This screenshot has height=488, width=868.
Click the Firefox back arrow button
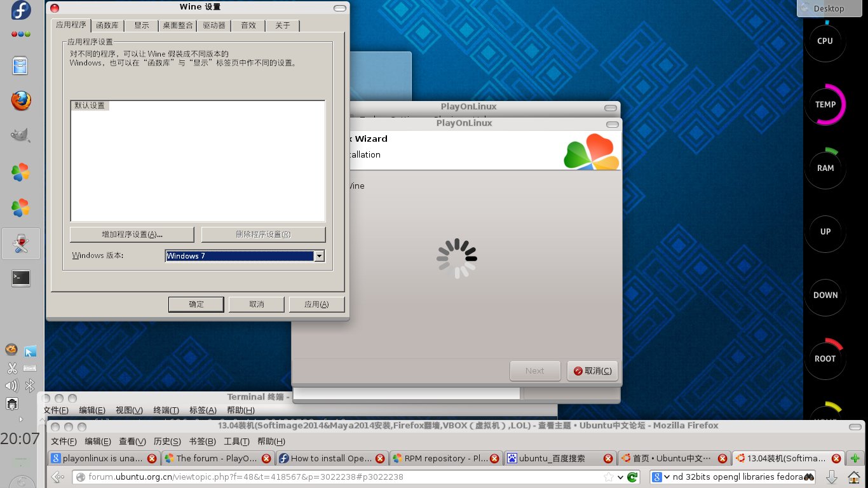58,477
